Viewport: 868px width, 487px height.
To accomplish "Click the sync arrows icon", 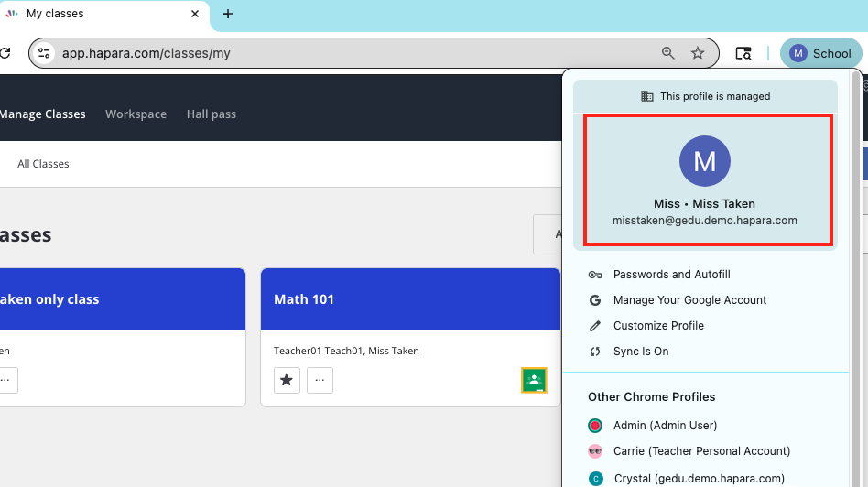I will [595, 352].
